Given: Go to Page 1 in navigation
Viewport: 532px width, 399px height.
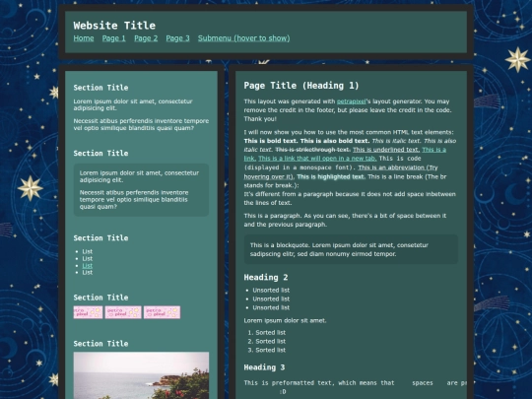Looking at the screenshot, I should click(113, 38).
